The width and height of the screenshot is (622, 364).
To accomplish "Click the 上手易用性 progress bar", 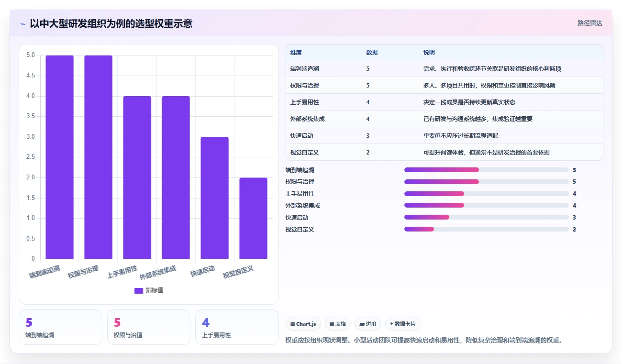I will click(487, 194).
